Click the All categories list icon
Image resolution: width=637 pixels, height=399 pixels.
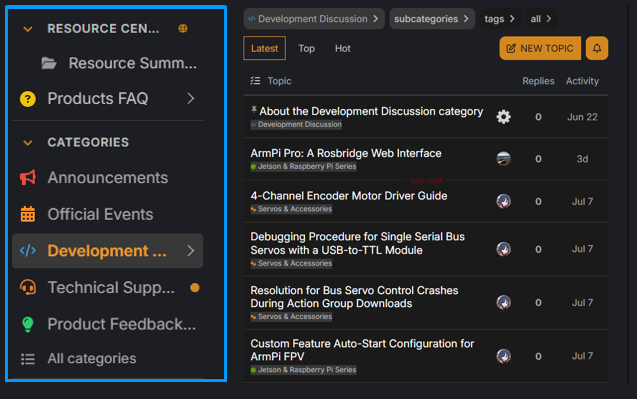click(28, 359)
